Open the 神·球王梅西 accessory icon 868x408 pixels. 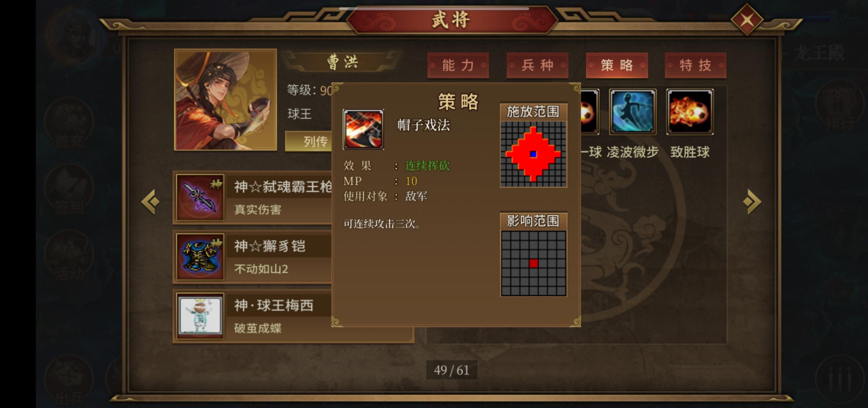pos(200,316)
